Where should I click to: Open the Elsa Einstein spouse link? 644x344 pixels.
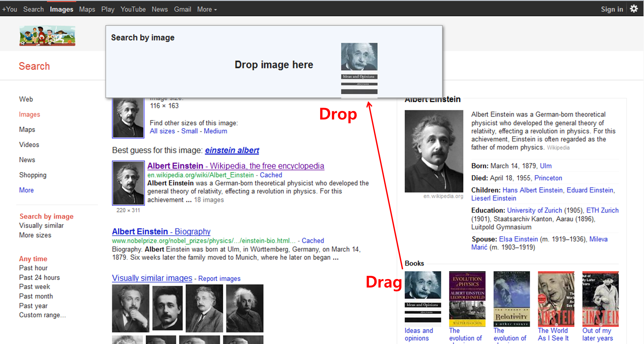[518, 239]
